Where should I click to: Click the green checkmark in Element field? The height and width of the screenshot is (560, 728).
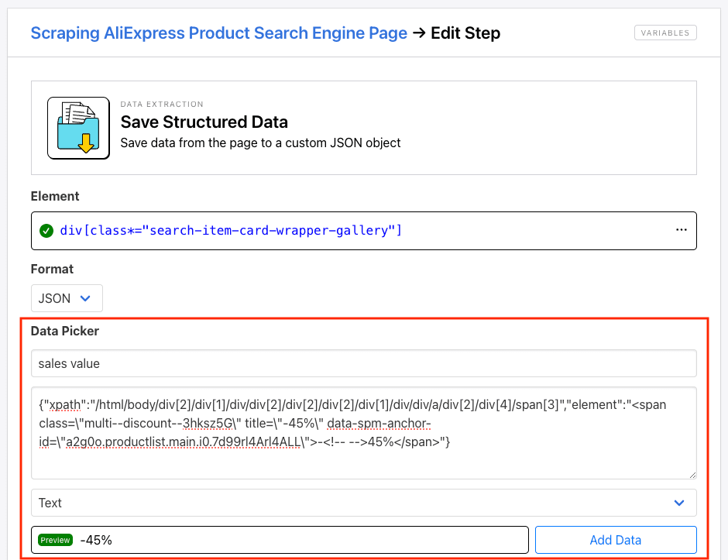46,230
